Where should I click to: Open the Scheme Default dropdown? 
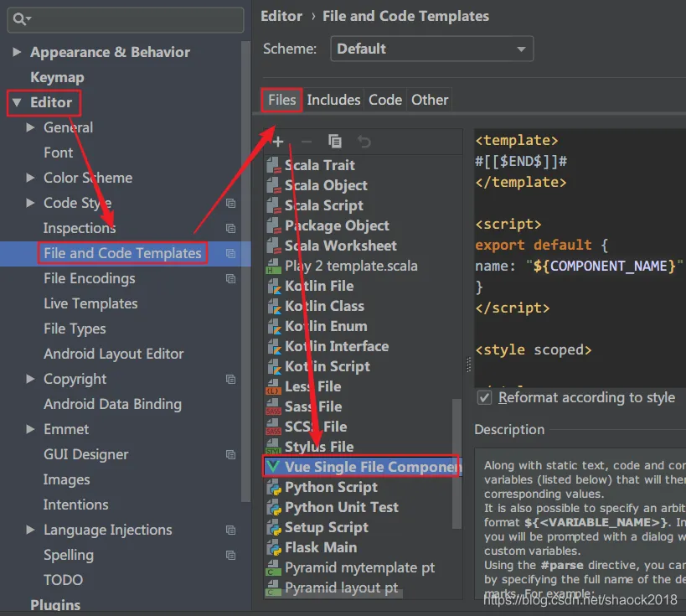[432, 49]
